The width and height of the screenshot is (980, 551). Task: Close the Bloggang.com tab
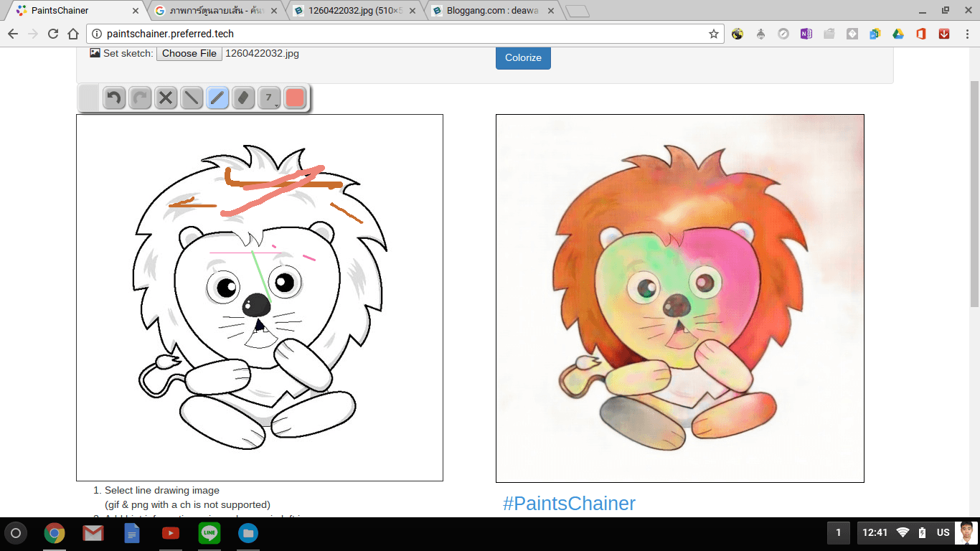[x=550, y=11]
